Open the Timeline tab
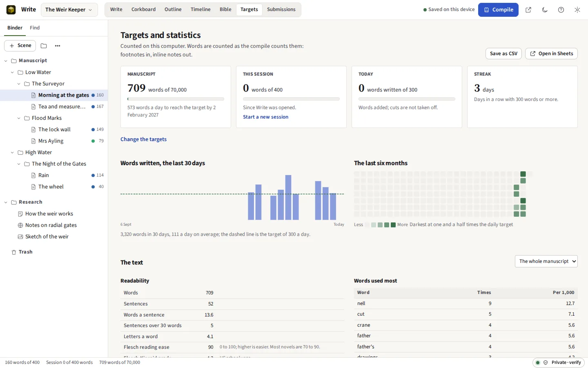Screen dimensions: 588x368 click(200, 9)
